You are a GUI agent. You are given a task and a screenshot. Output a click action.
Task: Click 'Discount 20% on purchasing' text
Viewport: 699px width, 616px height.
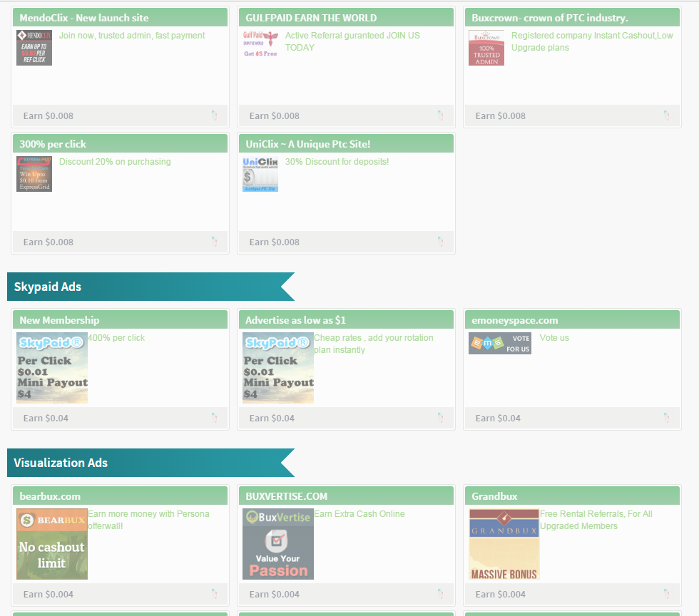(115, 161)
